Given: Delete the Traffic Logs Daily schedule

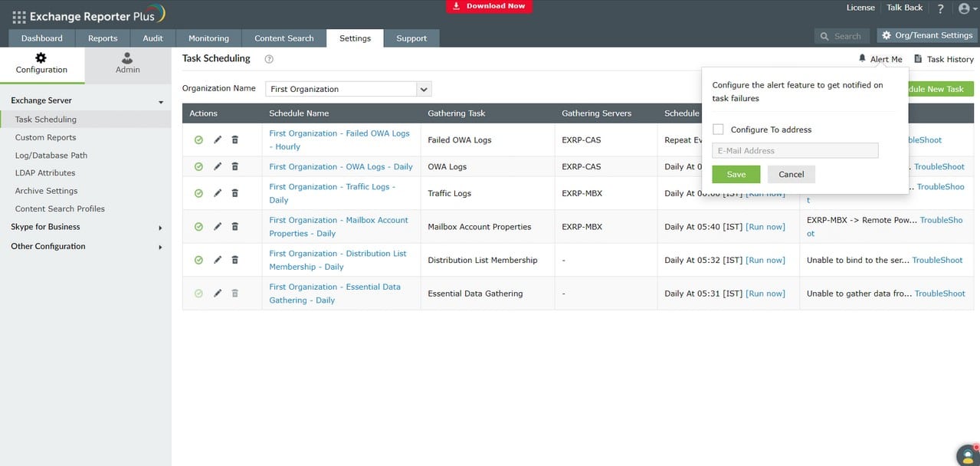Looking at the screenshot, I should coord(235,193).
